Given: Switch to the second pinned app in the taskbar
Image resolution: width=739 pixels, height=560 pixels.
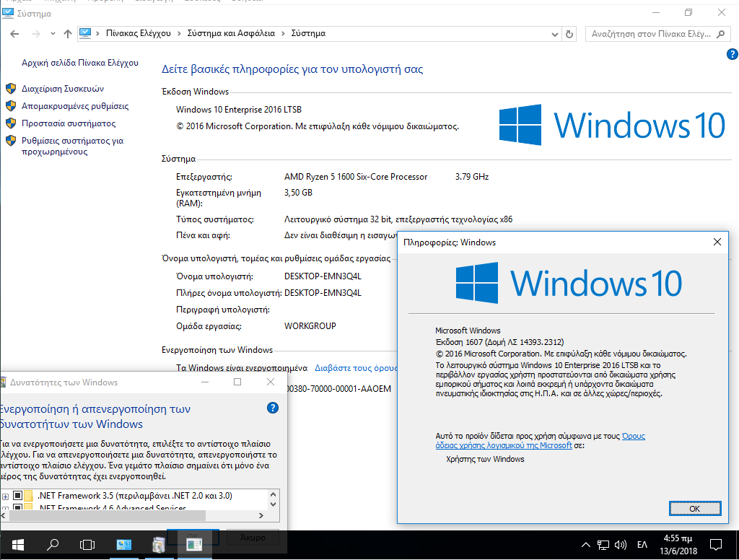Looking at the screenshot, I should [x=159, y=546].
